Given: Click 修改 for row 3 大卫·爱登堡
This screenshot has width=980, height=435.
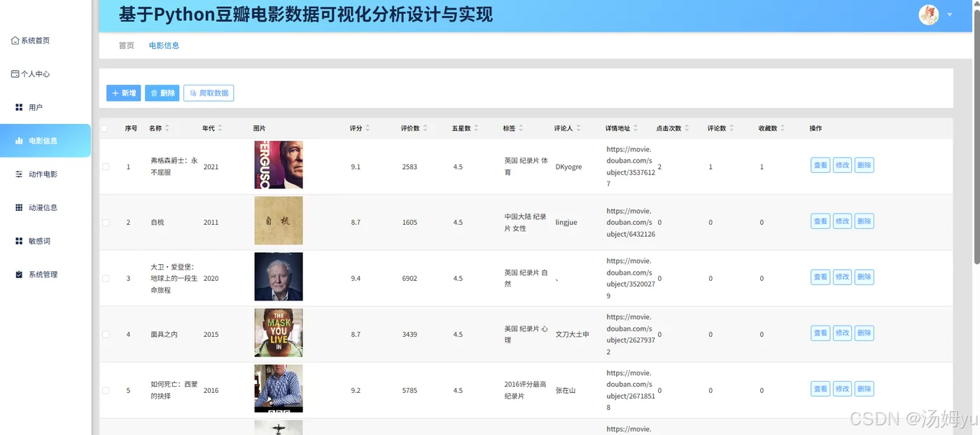Looking at the screenshot, I should point(842,277).
